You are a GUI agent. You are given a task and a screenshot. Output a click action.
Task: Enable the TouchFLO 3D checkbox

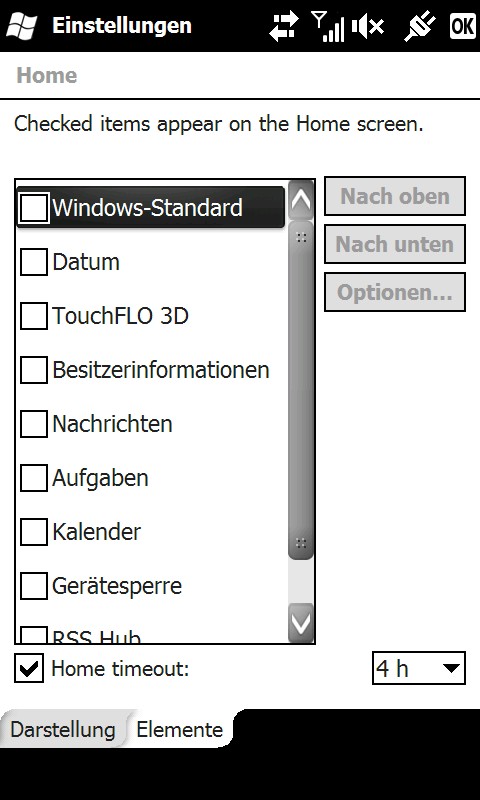pos(34,315)
